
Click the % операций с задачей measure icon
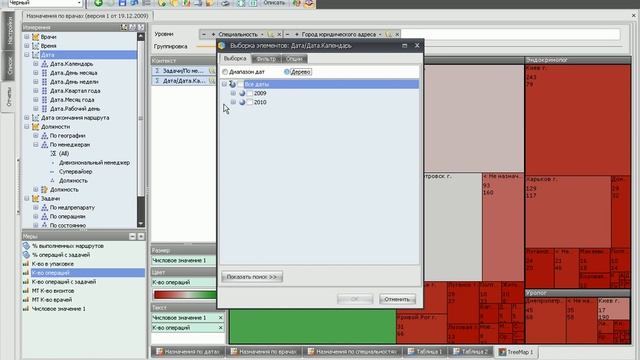(26, 255)
